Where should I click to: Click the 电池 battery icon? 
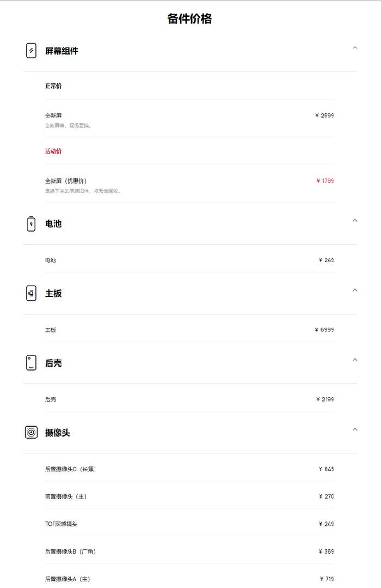[31, 223]
